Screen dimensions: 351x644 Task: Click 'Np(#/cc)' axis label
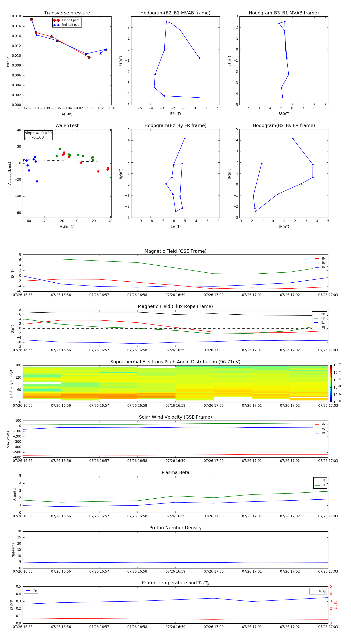[x=13, y=550]
